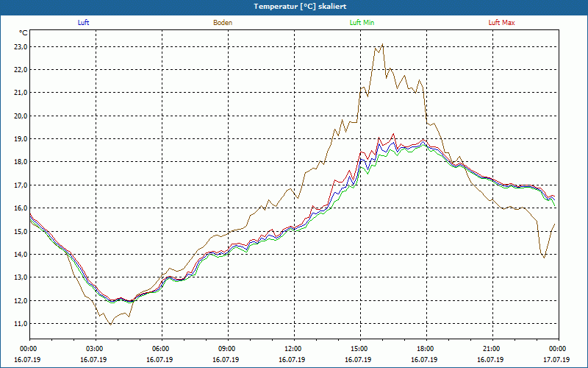Click the 12,0 y-axis value

21,301
